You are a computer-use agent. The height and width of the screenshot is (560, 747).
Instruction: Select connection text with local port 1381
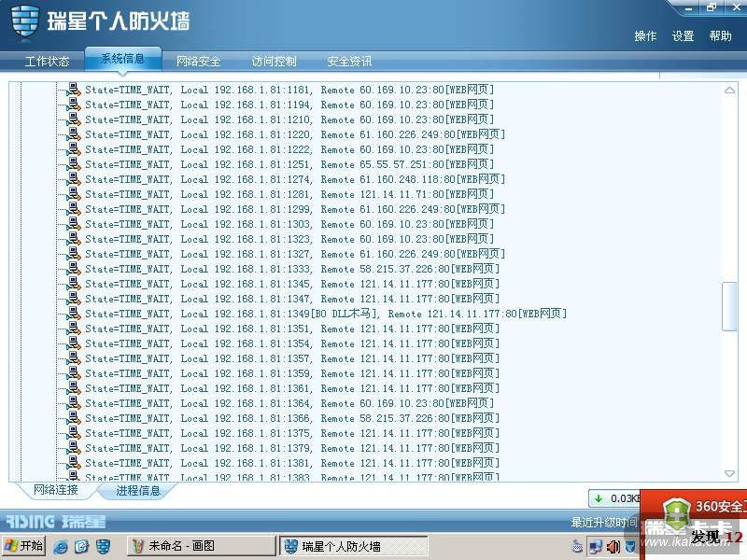pyautogui.click(x=292, y=463)
